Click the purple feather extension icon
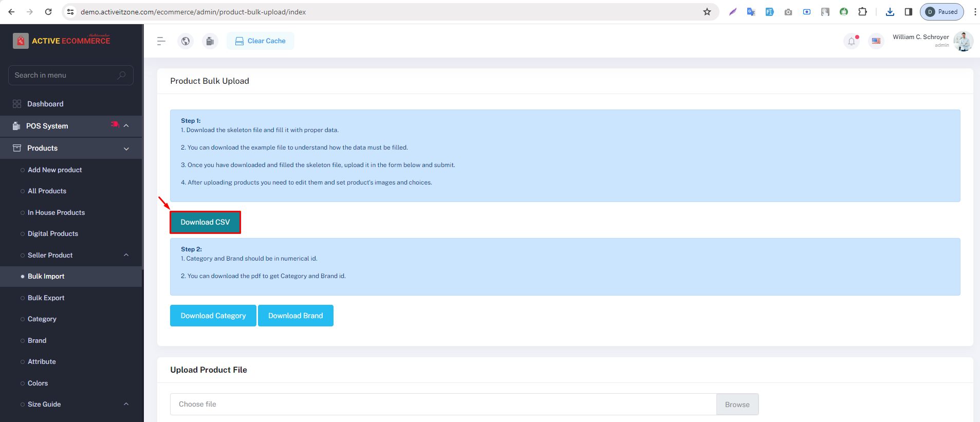980x422 pixels. click(x=733, y=12)
